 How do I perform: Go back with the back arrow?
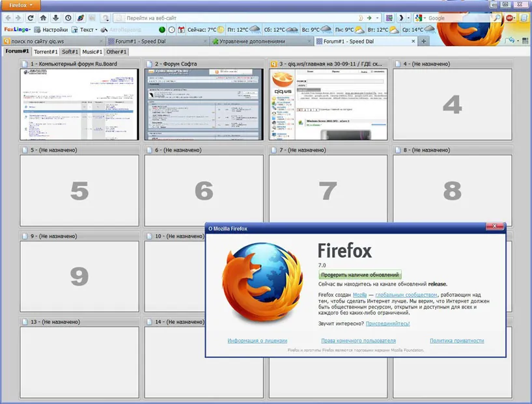click(x=8, y=18)
